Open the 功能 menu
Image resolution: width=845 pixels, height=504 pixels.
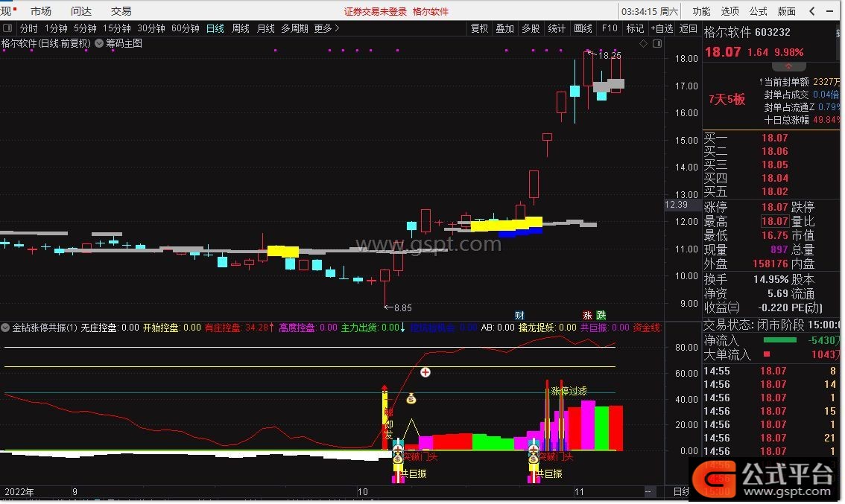tap(701, 10)
